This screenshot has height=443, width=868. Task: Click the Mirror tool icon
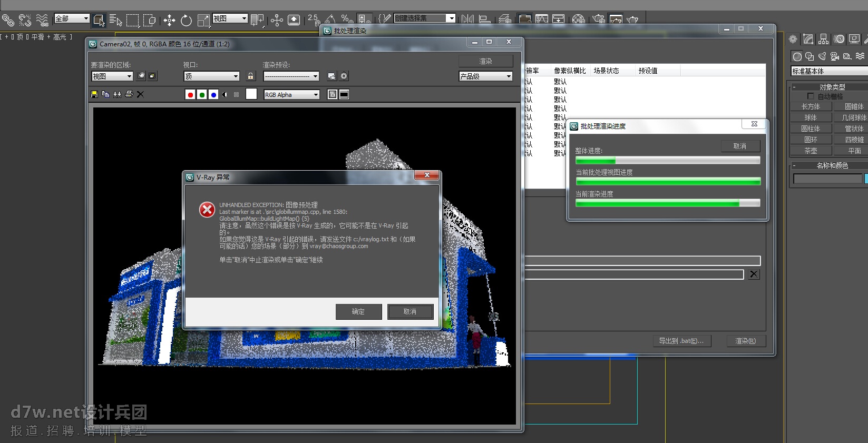(x=467, y=19)
